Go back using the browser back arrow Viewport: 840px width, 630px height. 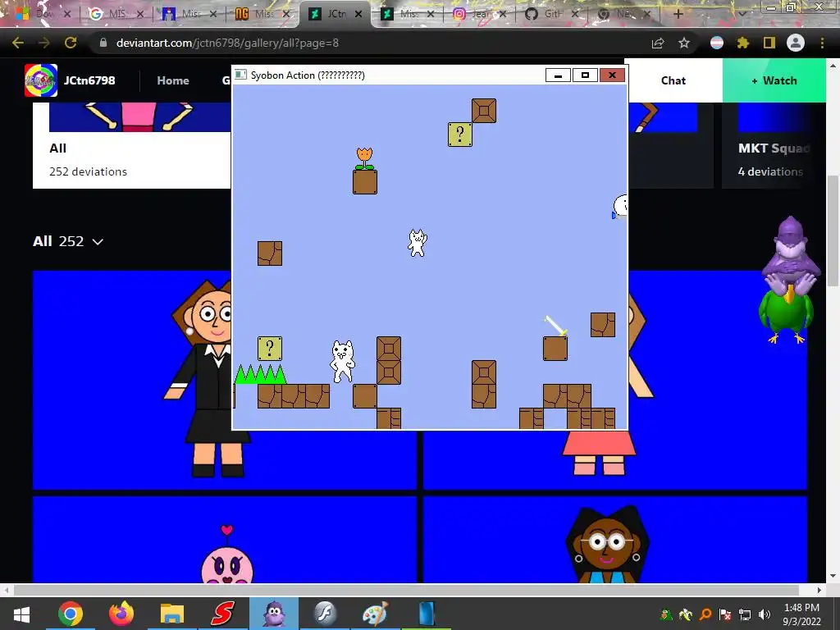click(x=18, y=43)
